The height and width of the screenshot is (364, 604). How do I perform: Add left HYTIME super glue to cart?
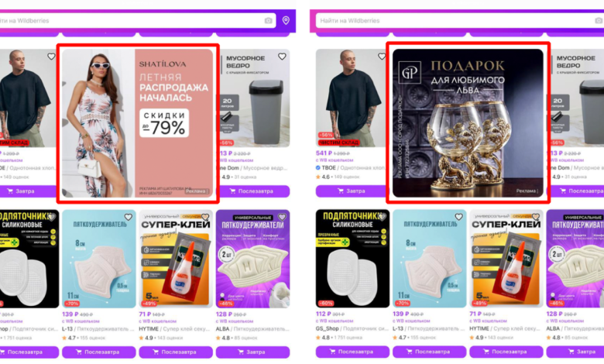pos(176,352)
